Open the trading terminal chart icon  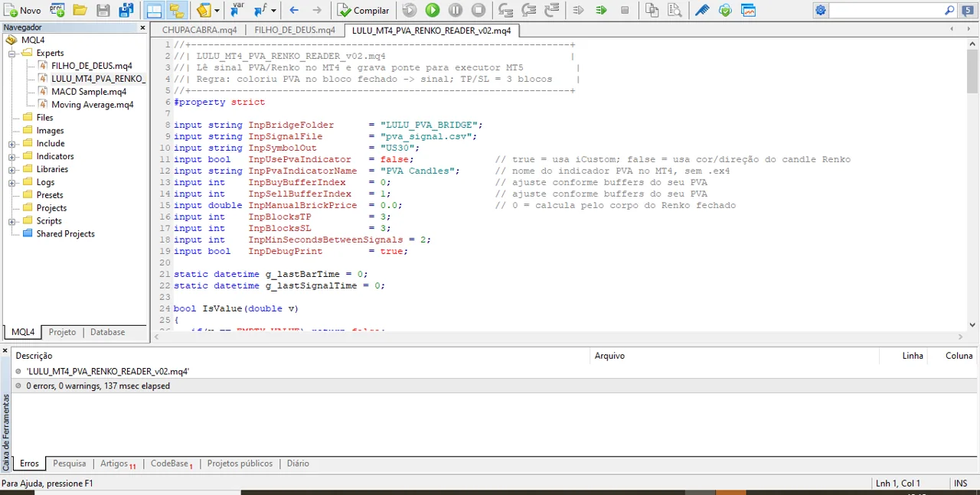748,10
